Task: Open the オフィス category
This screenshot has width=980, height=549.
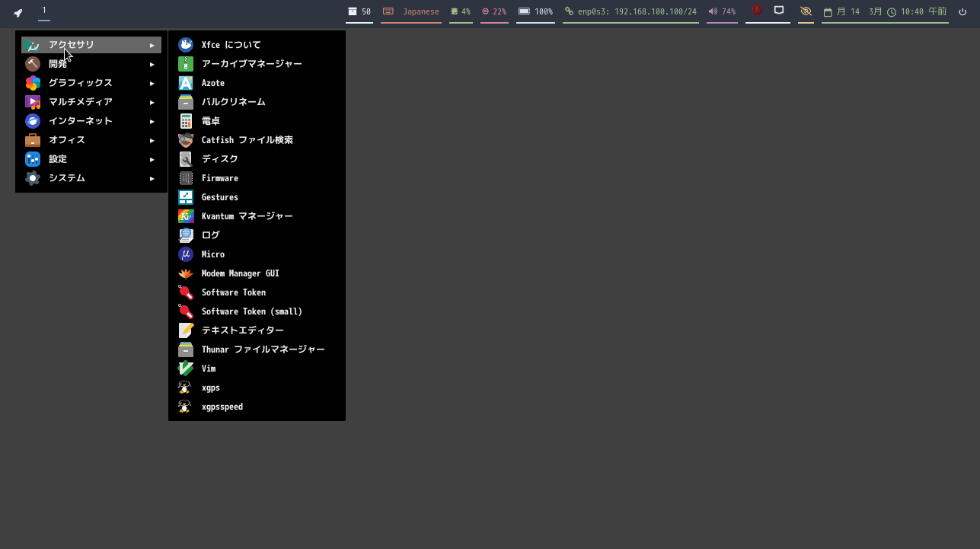Action: [91, 140]
